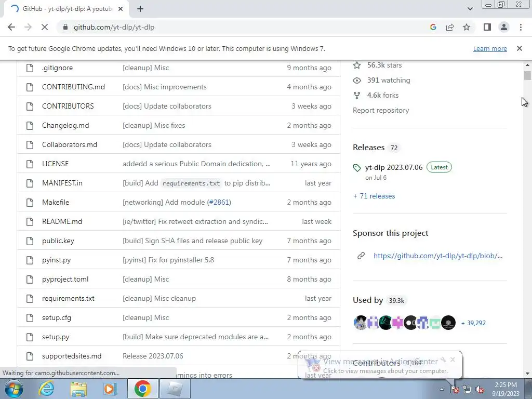
Task: Open the Makefile entry
Action: tap(56, 202)
